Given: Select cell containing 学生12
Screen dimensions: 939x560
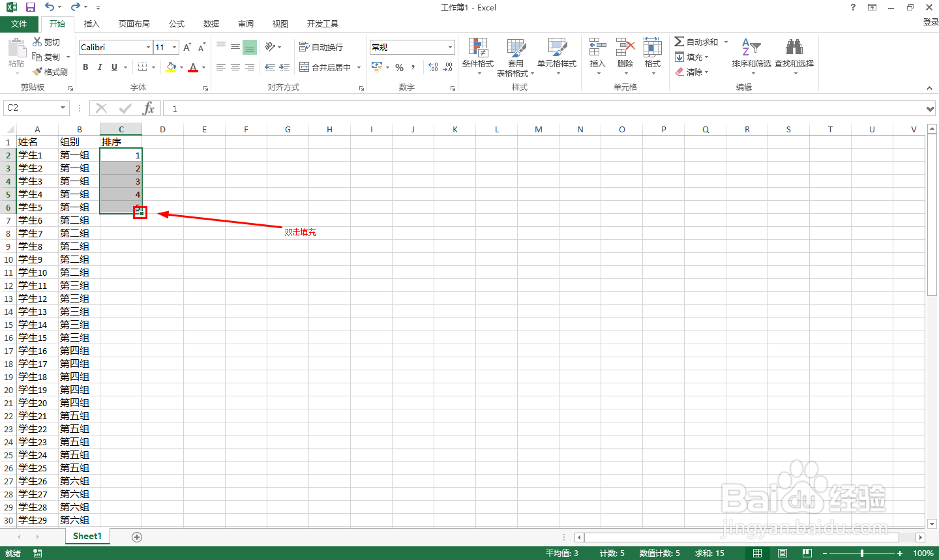Looking at the screenshot, I should [37, 299].
